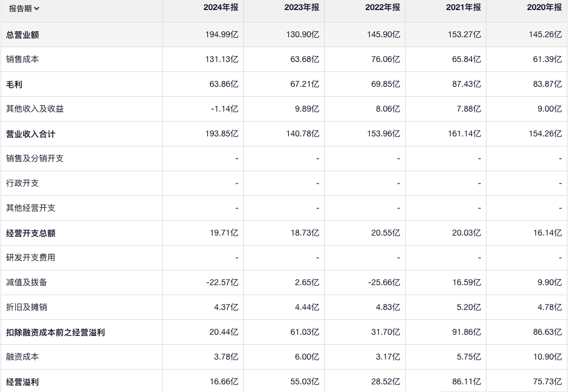
Task: Select the 研发开支费用 row label
Action: pyautogui.click(x=31, y=258)
